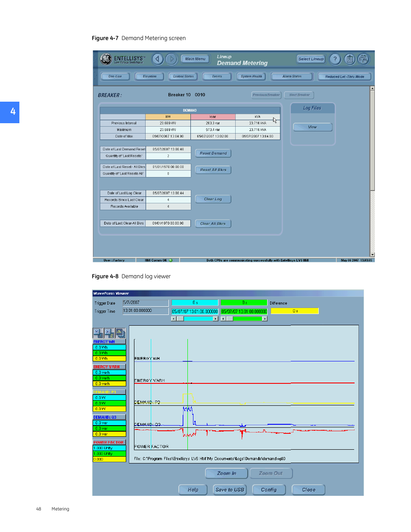
Task: Click cyan cursor timestamp field
Action: pos(195,311)
